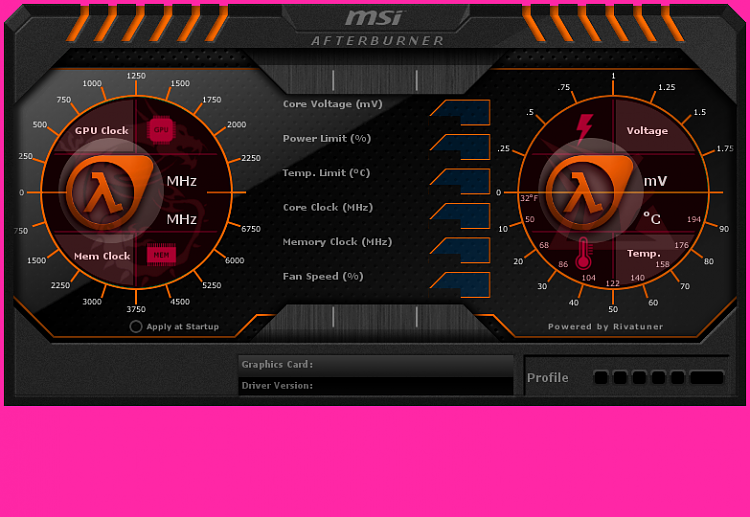Click the Mem Clock label
The width and height of the screenshot is (750, 517).
point(102,256)
